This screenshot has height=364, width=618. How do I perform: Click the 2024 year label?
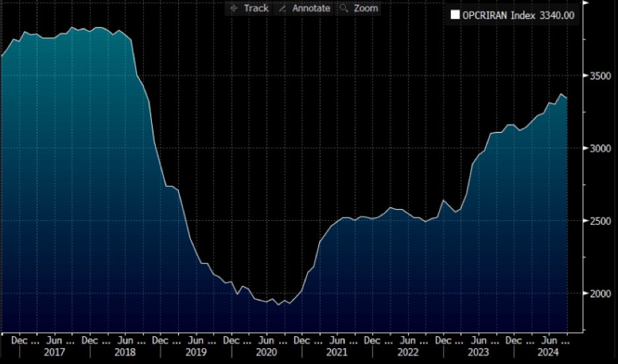548,352
